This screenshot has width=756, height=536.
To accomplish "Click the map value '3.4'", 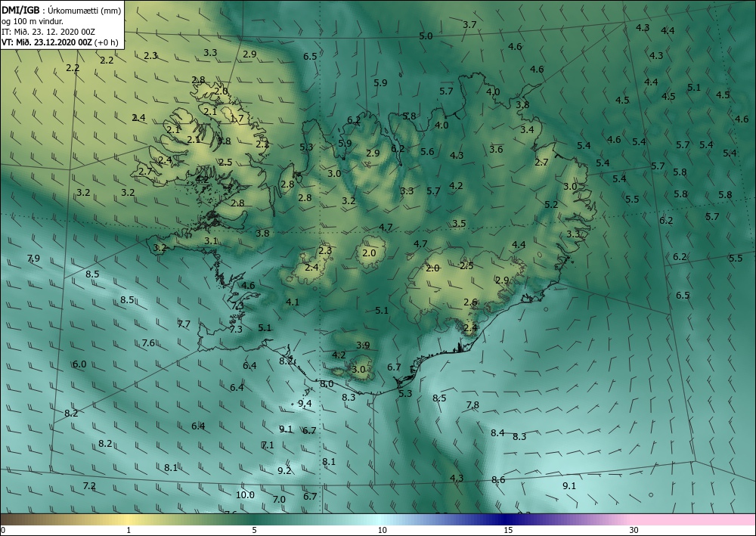I will point(527,129).
